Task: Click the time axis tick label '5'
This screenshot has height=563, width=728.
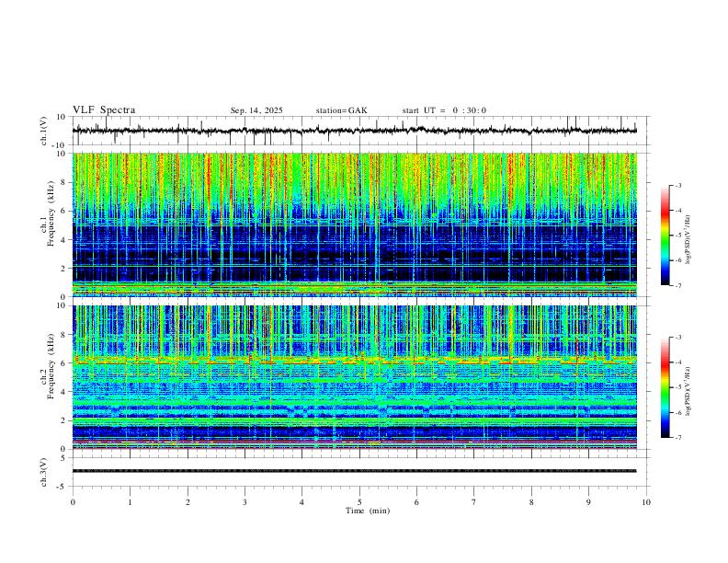Action: tap(359, 502)
